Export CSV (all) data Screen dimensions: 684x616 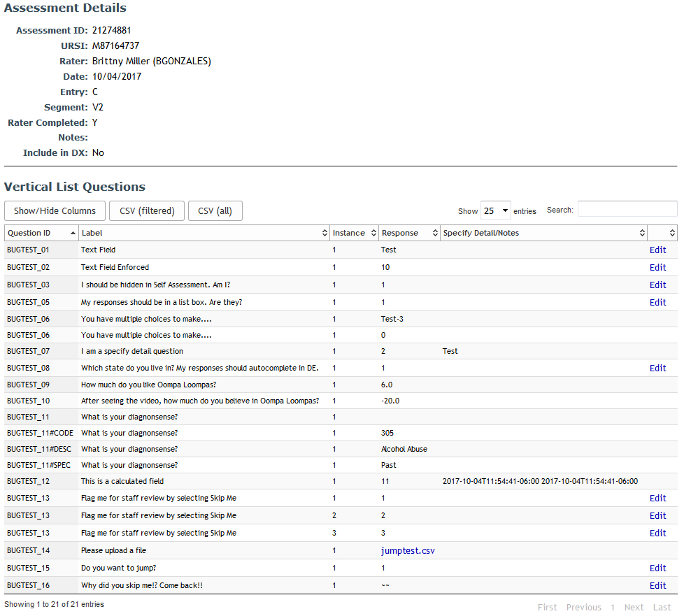(215, 210)
